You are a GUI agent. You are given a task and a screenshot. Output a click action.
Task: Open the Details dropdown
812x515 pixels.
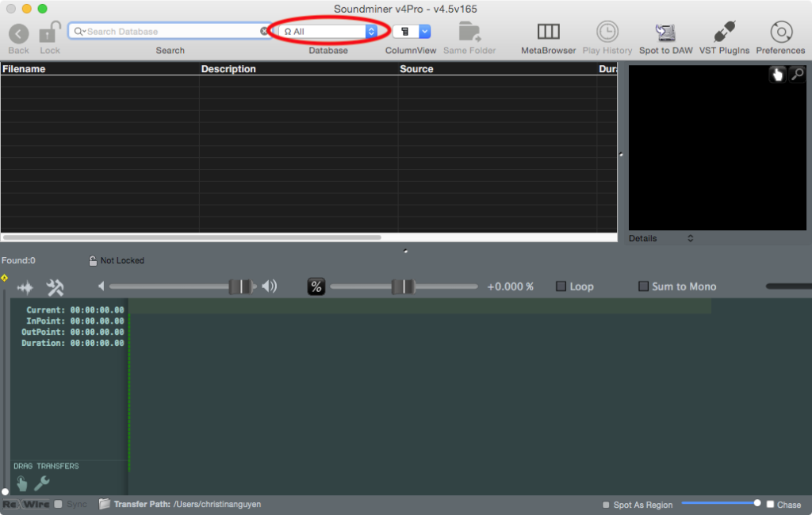coord(661,238)
